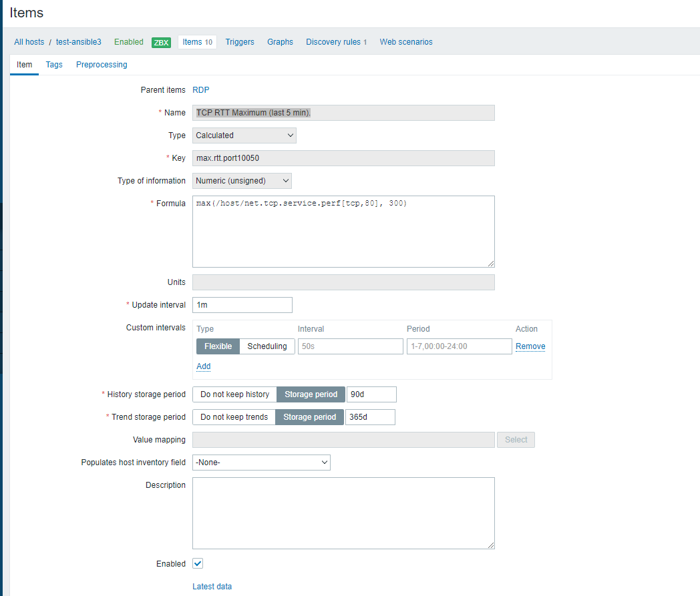Viewport: 700px width, 596px height.
Task: Select Scheduling custom interval type
Action: (267, 346)
